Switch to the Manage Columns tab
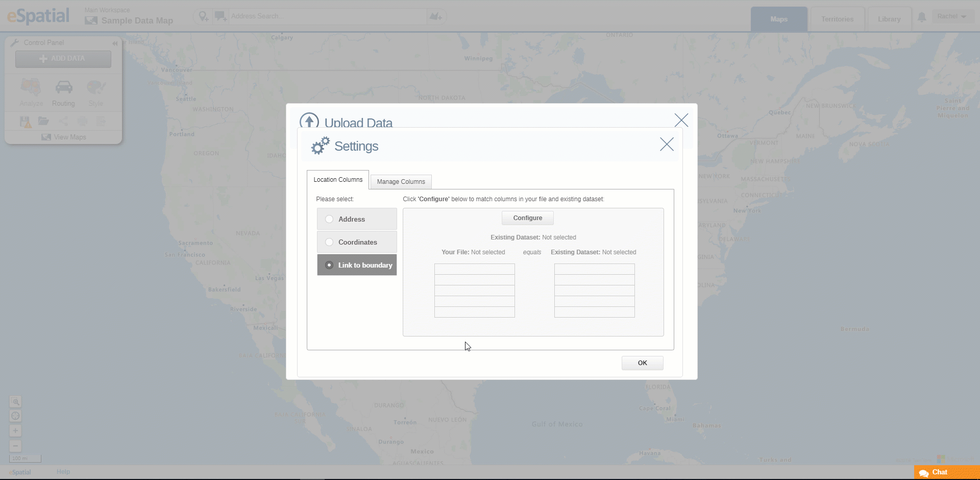 click(401, 182)
